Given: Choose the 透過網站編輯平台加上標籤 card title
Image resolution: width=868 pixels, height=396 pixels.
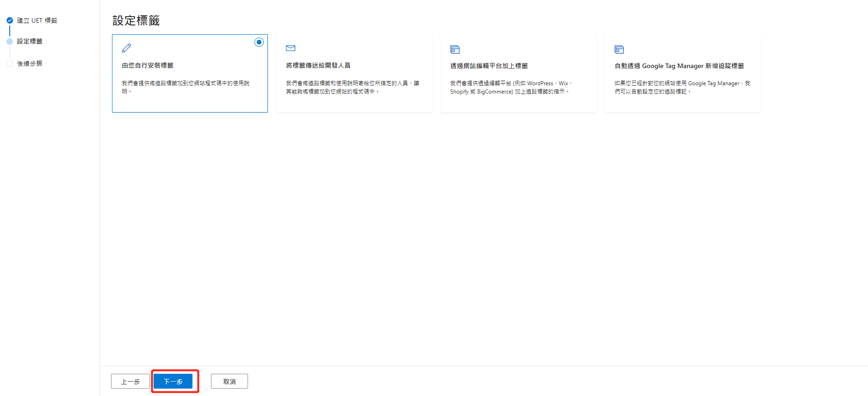Looking at the screenshot, I should (x=489, y=66).
